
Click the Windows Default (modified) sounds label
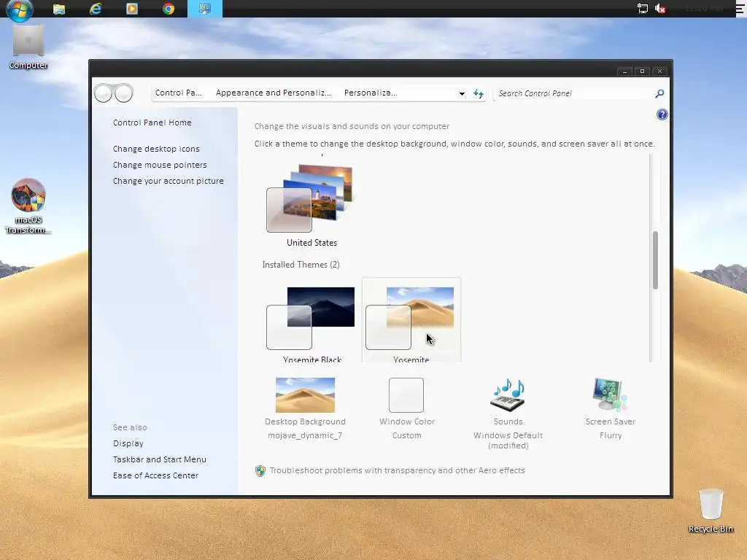click(x=508, y=440)
